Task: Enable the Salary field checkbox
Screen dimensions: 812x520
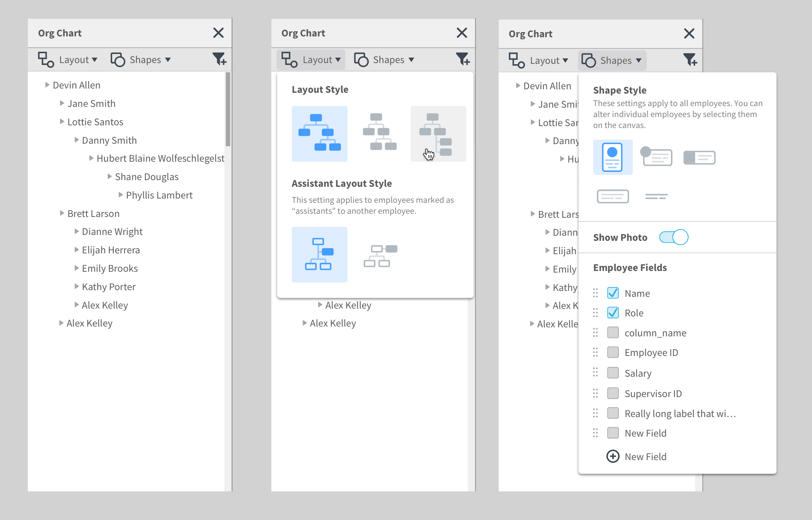Action: 613,373
